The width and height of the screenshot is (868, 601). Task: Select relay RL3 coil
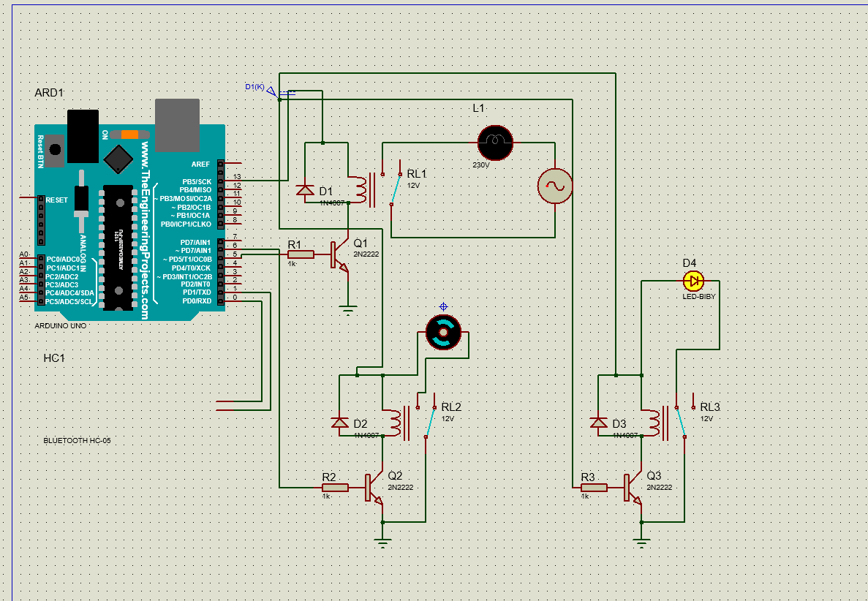tap(654, 423)
